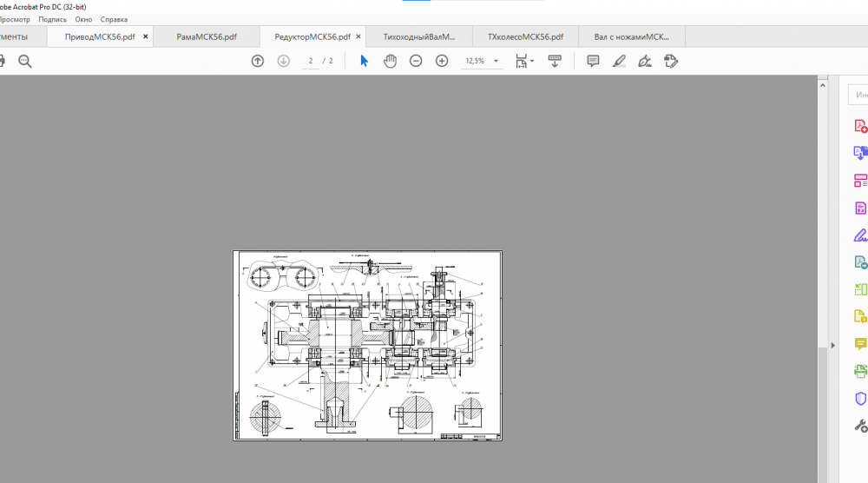Open the Окно menu
The image size is (868, 483).
pos(83,19)
